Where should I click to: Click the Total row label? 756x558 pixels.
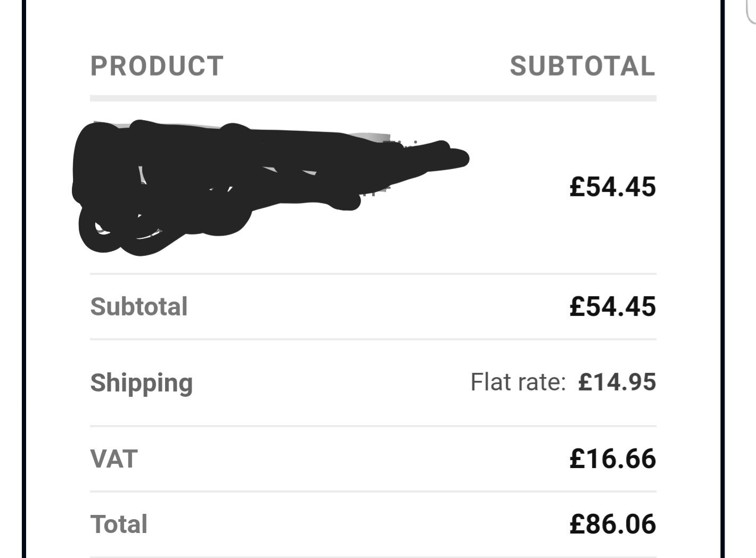point(119,524)
